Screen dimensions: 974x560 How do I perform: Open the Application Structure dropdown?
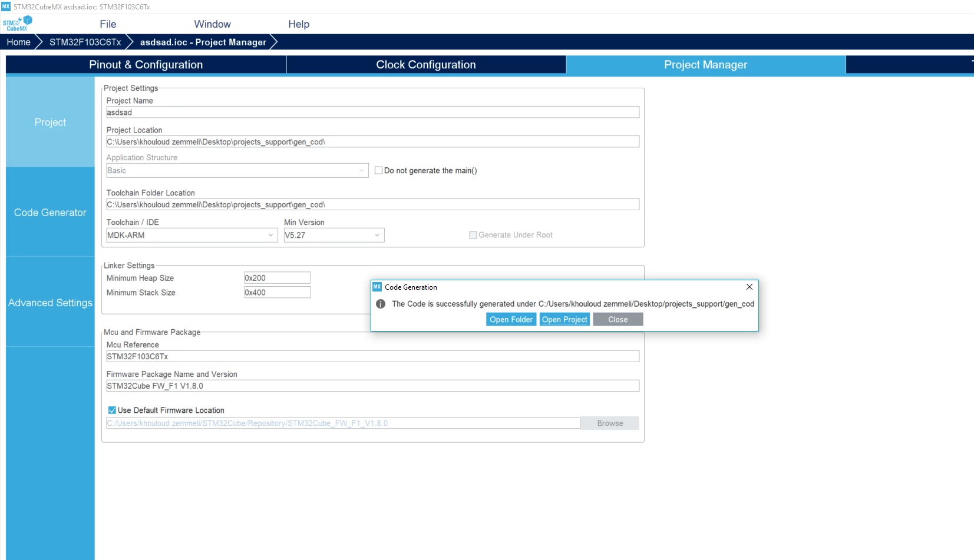pos(237,171)
